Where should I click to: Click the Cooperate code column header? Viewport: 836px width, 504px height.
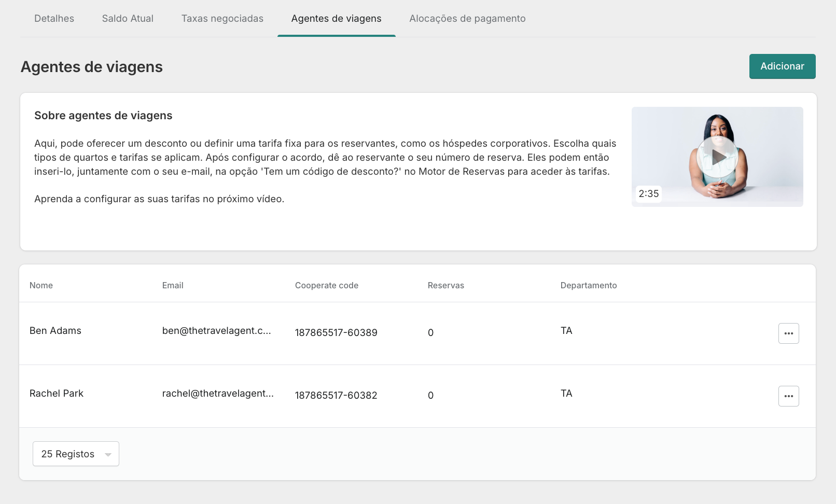[327, 285]
